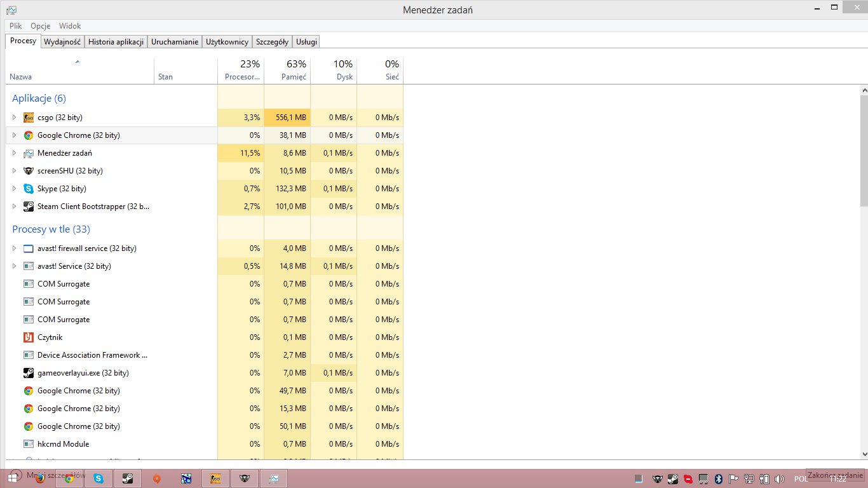Open Google Chrome from the taskbar
The height and width of the screenshot is (488, 868).
pos(69,478)
